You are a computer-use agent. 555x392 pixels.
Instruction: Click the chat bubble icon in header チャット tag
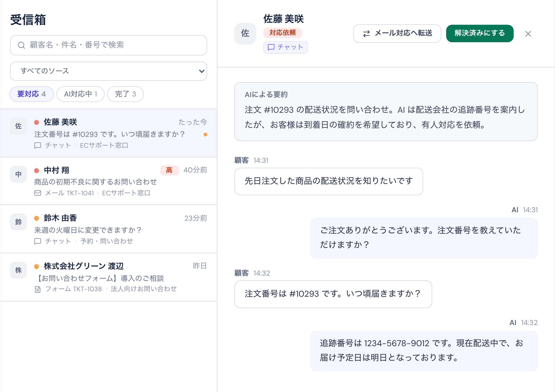(x=271, y=47)
